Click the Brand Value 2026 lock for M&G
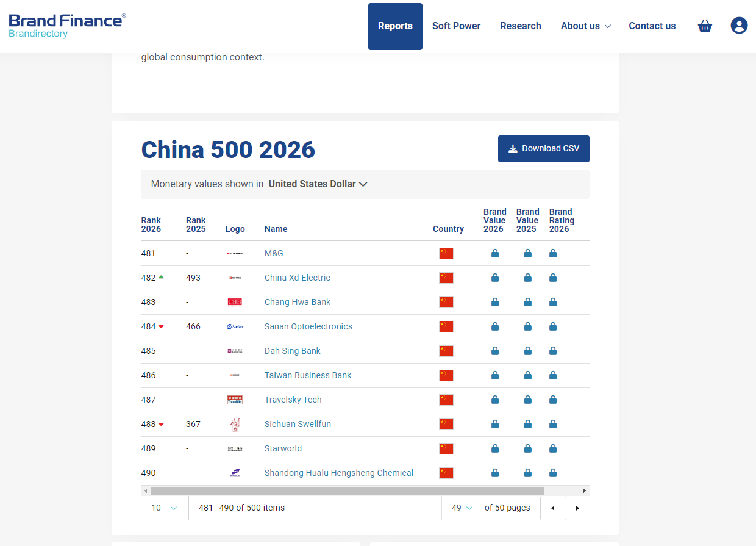756x546 pixels. (x=495, y=253)
